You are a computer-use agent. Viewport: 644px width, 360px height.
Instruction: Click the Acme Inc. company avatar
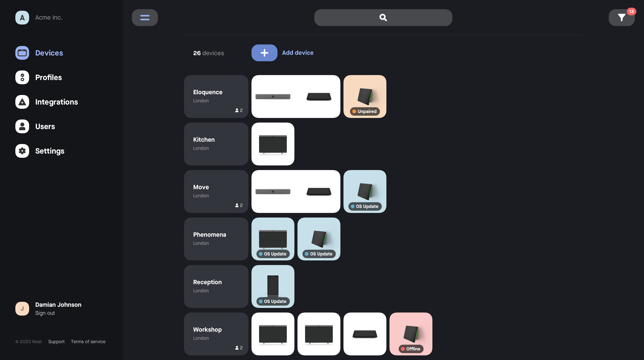pyautogui.click(x=22, y=17)
